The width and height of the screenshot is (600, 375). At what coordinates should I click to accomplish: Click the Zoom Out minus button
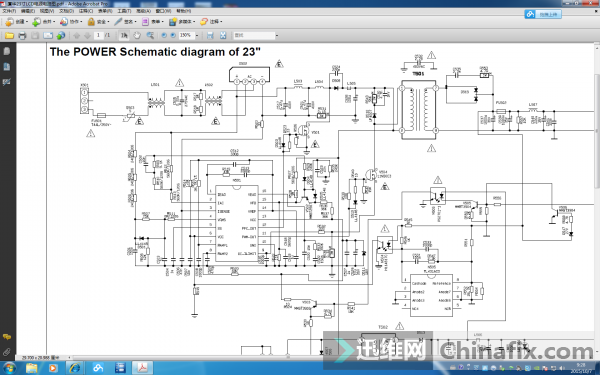(164, 36)
